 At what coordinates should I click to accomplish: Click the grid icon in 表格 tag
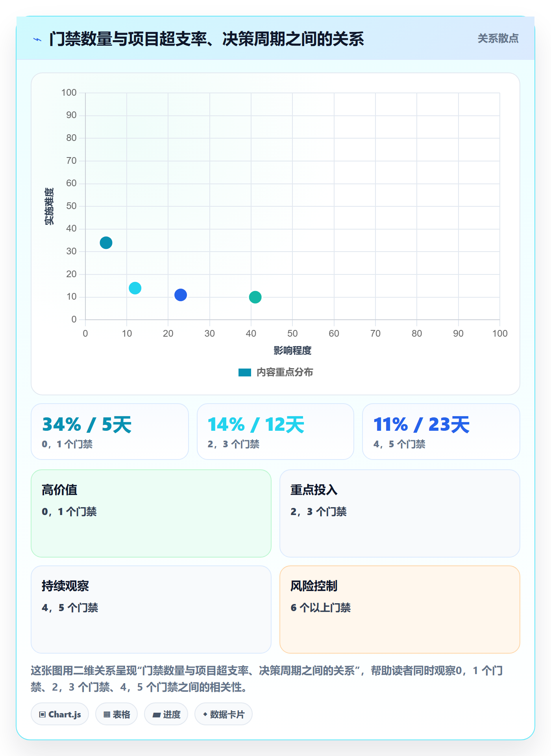click(x=107, y=715)
